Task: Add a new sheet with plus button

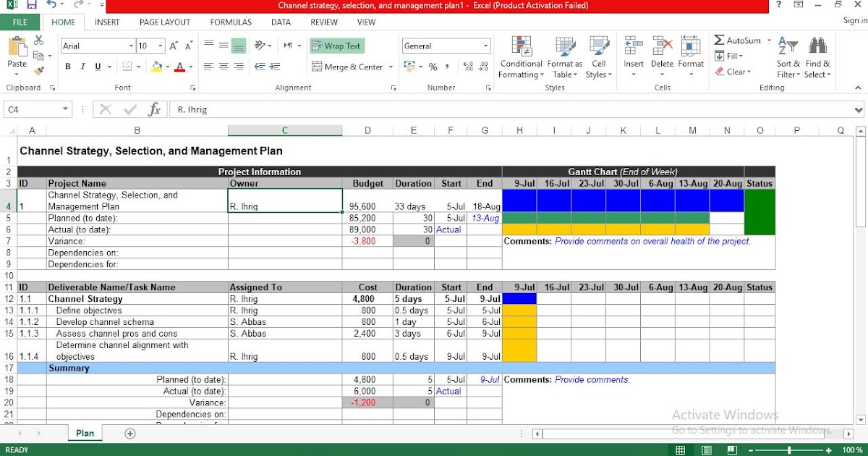Action: tap(130, 432)
